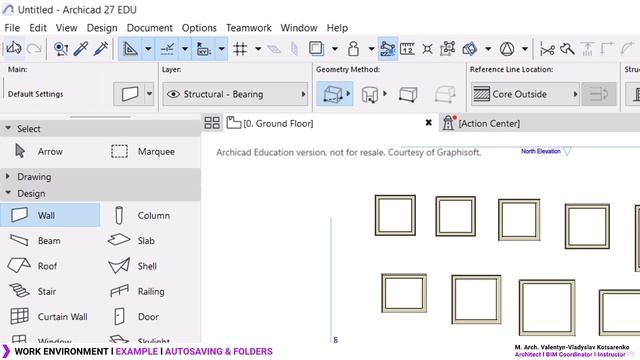This screenshot has width=640, height=360.
Task: Click the Split scissors icon
Action: (x=547, y=49)
